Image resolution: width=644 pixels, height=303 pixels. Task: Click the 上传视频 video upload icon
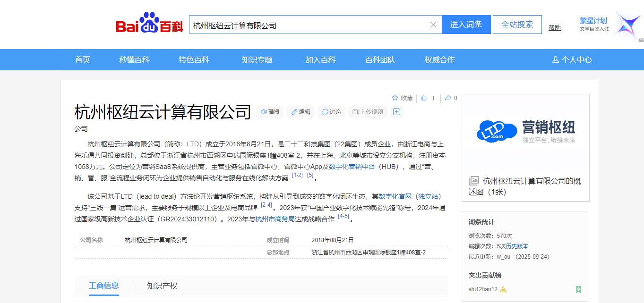(355, 112)
